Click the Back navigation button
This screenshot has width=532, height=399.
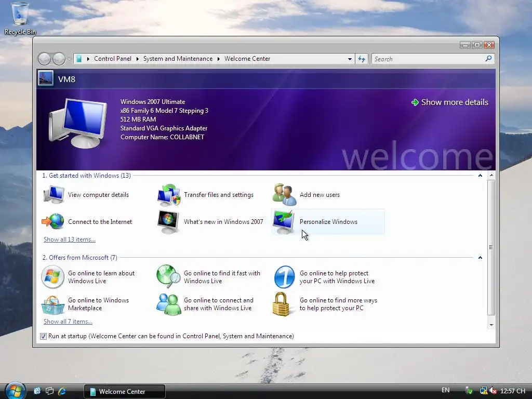coord(44,59)
